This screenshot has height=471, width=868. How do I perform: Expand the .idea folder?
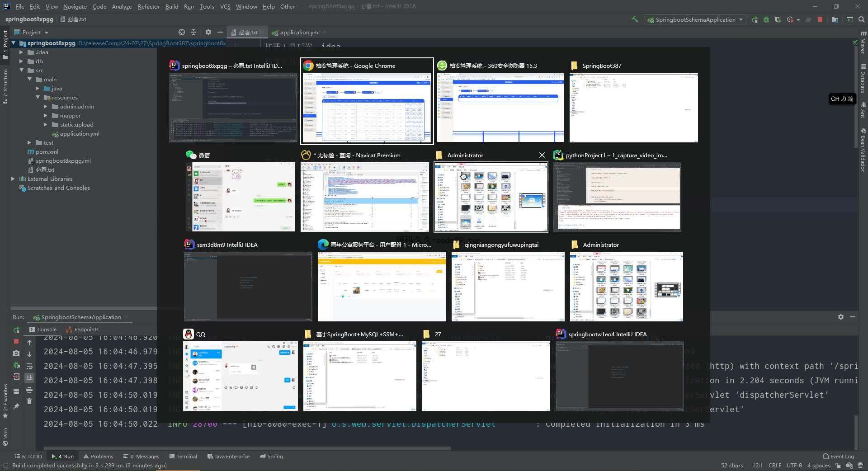tap(21, 52)
